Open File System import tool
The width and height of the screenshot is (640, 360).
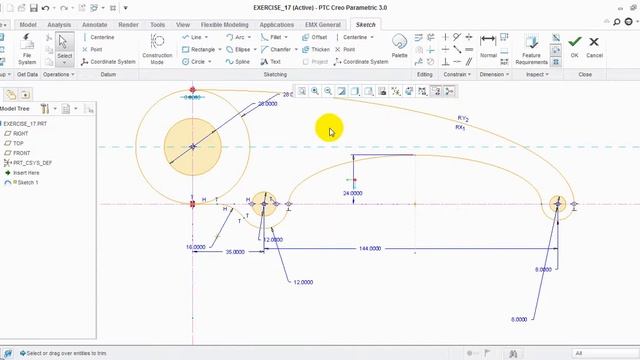click(27, 49)
